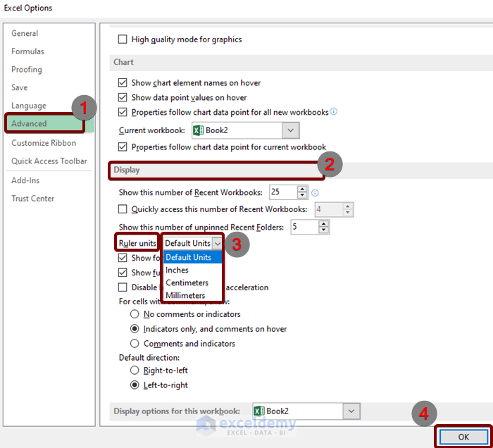This screenshot has width=493, height=448.
Task: Open Display options for this workbook dropdown
Action: point(351,411)
